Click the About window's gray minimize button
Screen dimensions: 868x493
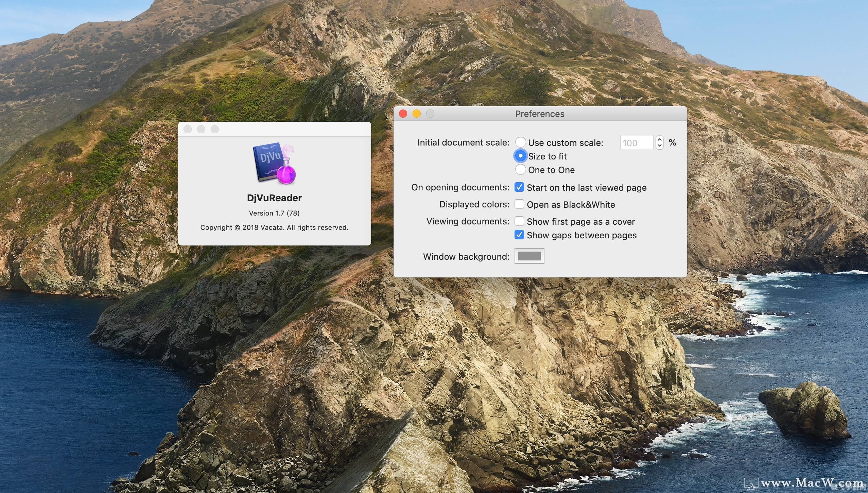(x=201, y=129)
